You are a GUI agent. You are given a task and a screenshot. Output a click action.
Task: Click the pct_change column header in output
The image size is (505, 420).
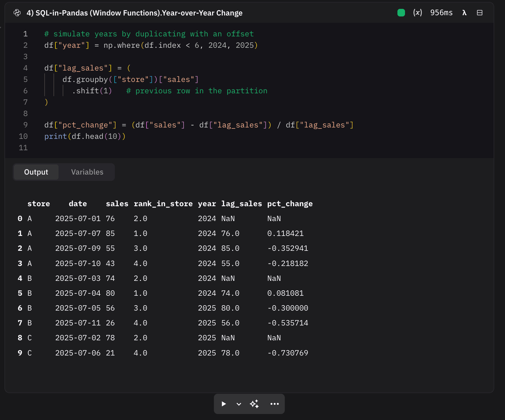(x=290, y=204)
